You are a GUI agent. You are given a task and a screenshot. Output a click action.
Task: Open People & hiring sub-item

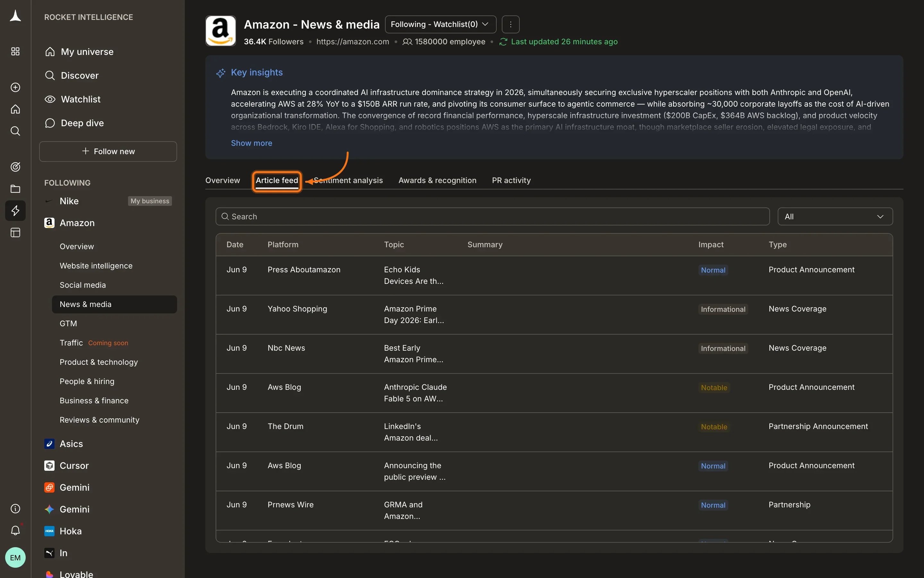(x=87, y=381)
